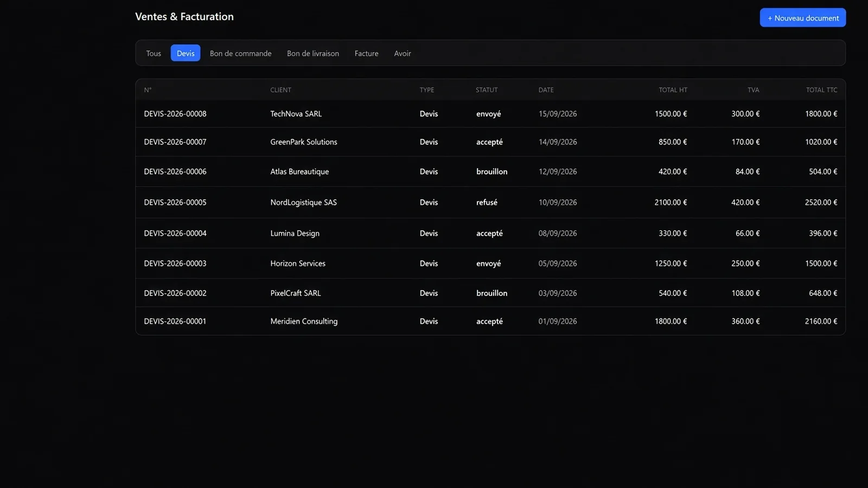Click the TOTAL HT column header
This screenshot has width=868, height=488.
click(673, 90)
